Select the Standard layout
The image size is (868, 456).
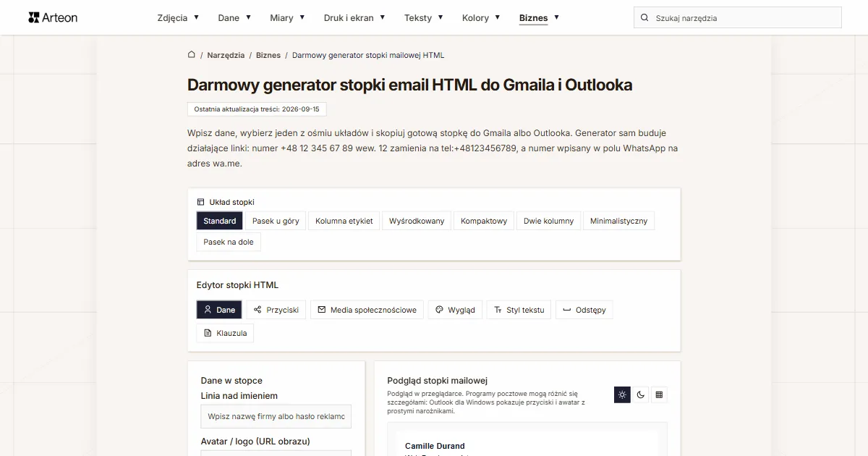click(219, 221)
